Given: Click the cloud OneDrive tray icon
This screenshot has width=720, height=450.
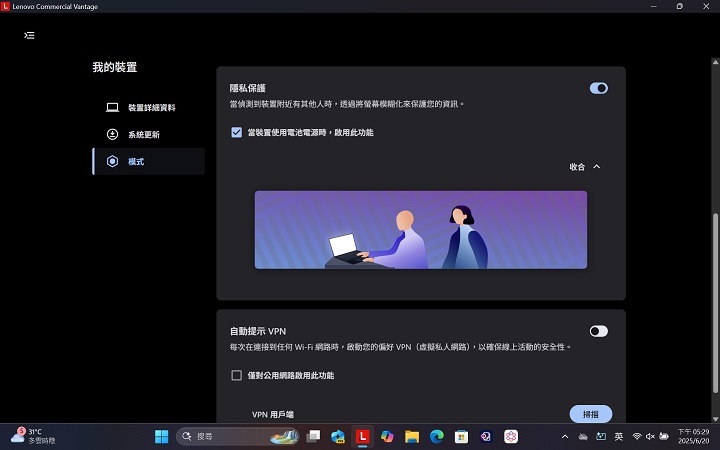Looking at the screenshot, I should 583,437.
